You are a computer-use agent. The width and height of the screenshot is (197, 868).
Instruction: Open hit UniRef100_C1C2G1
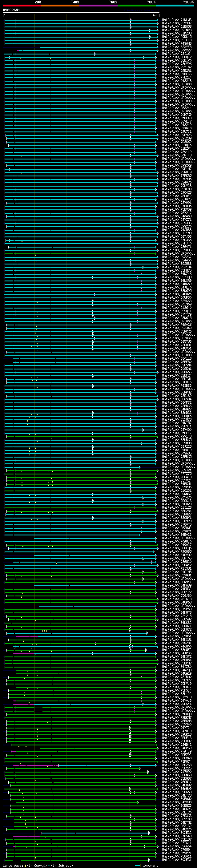tap(177, 491)
